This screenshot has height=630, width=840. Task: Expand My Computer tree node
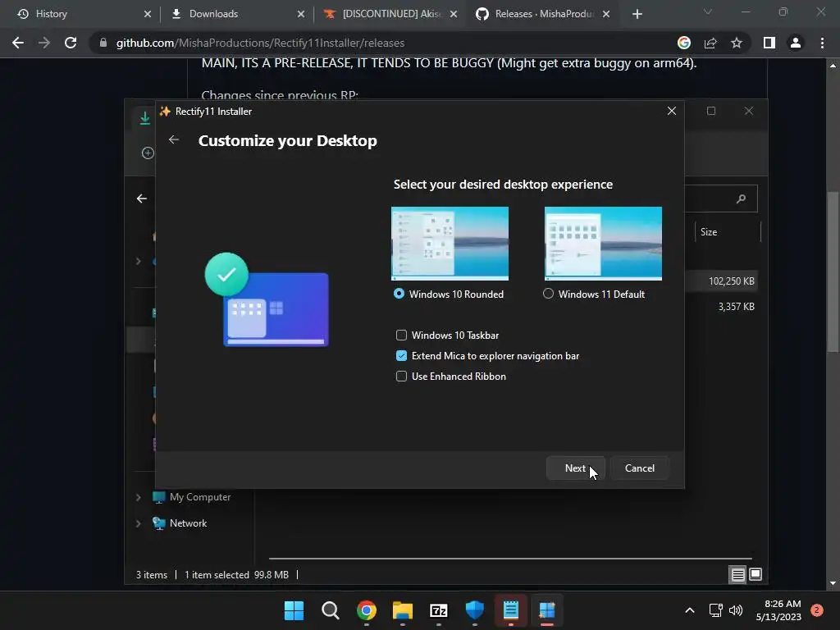click(x=138, y=497)
